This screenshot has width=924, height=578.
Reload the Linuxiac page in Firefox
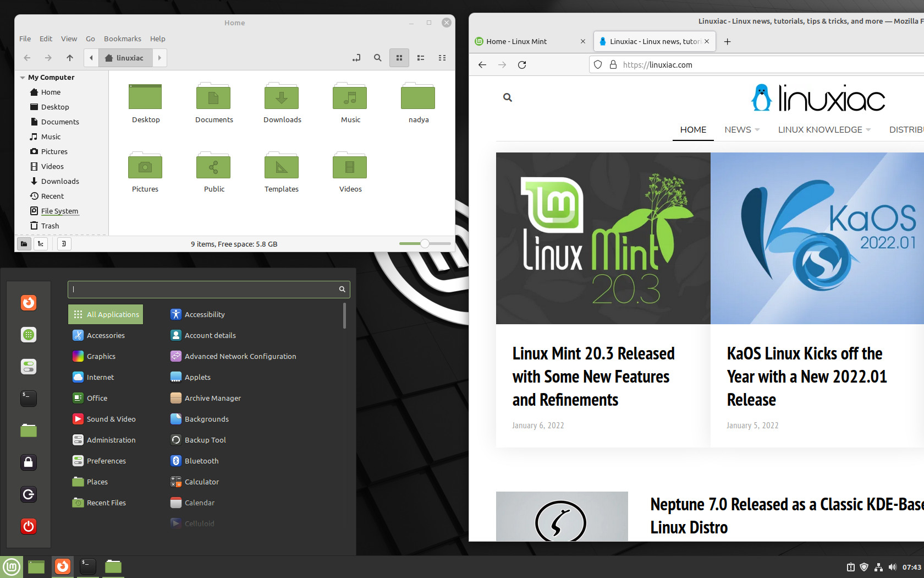point(522,65)
